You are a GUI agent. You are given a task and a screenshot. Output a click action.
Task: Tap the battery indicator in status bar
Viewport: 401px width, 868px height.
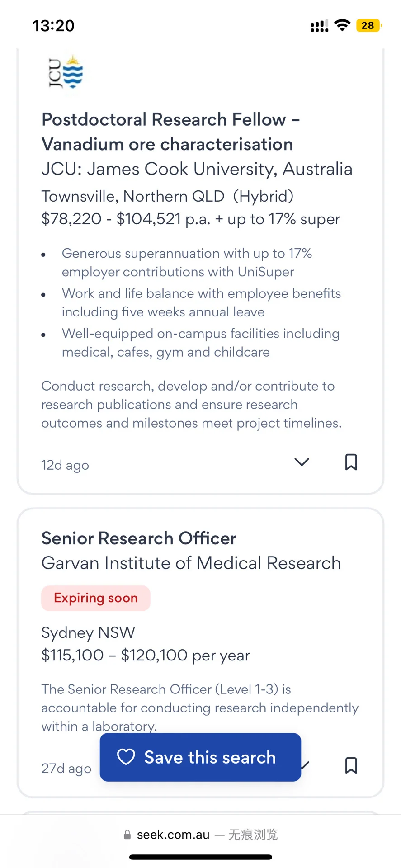[x=369, y=25]
